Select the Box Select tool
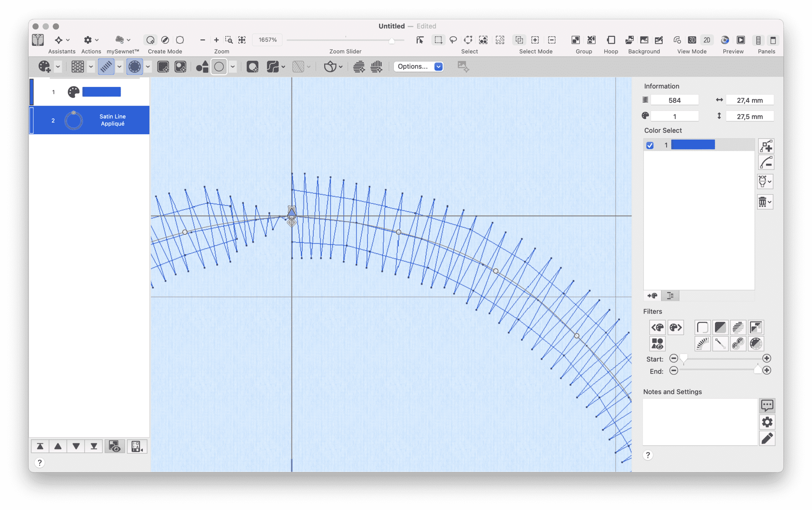 [438, 40]
